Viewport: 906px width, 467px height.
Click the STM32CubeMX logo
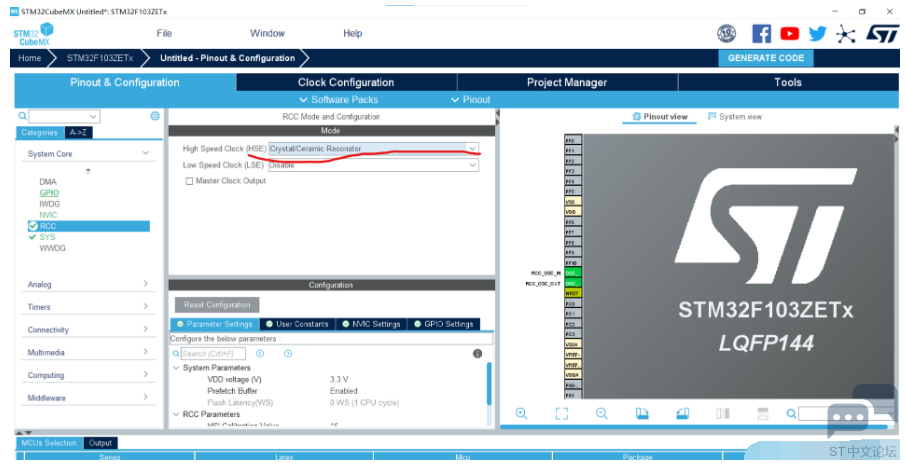point(34,34)
